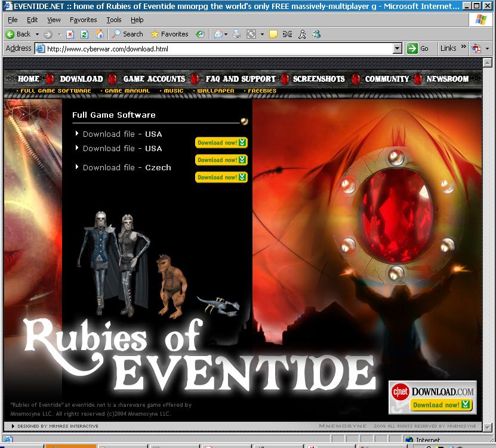Open the Edit menu
Screen dimensions: 496x448
[x=32, y=20]
